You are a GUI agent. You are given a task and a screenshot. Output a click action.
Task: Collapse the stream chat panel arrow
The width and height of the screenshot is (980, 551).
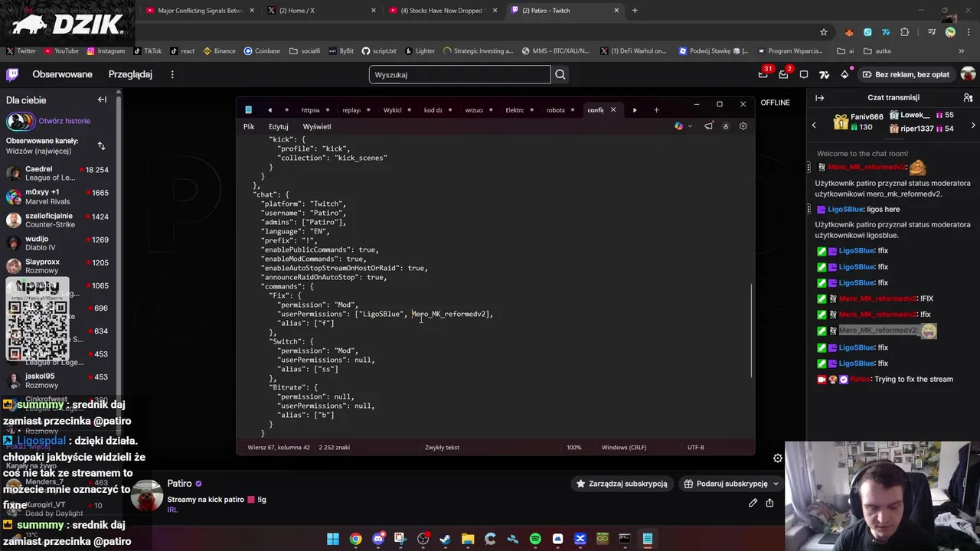[819, 98]
